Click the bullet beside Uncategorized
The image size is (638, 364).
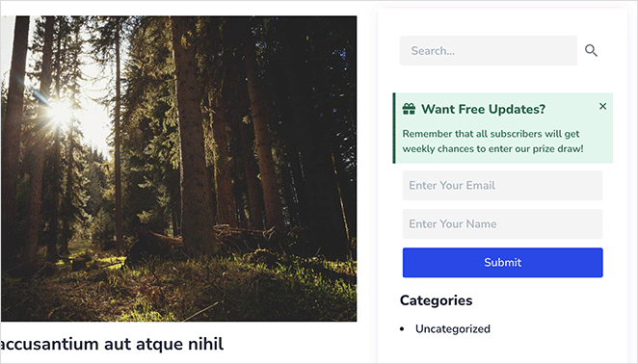pyautogui.click(x=402, y=329)
